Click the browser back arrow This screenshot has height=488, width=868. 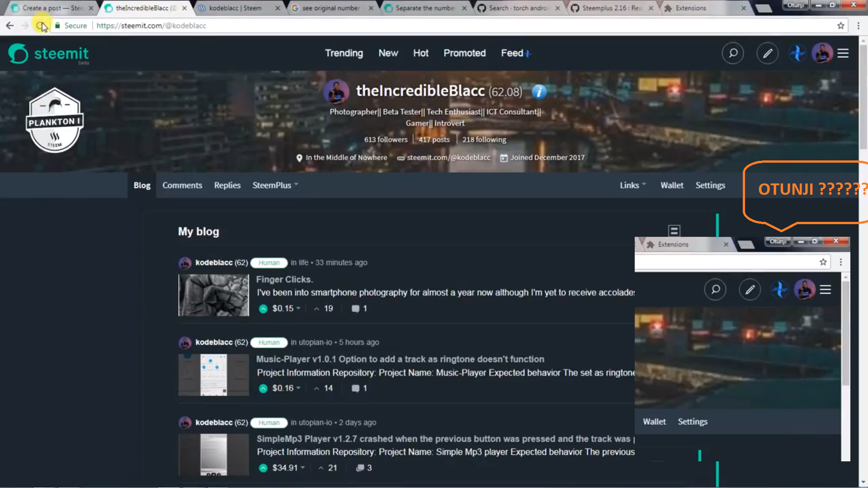[9, 26]
